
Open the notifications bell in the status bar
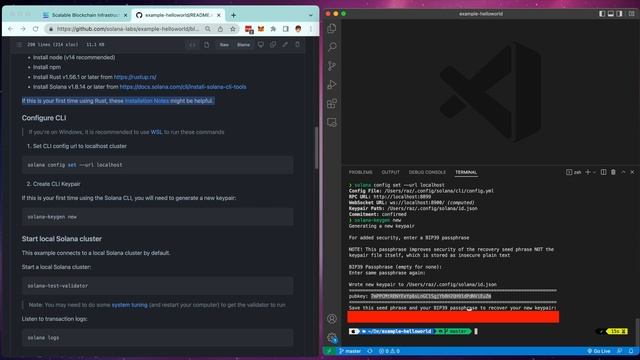tap(631, 351)
